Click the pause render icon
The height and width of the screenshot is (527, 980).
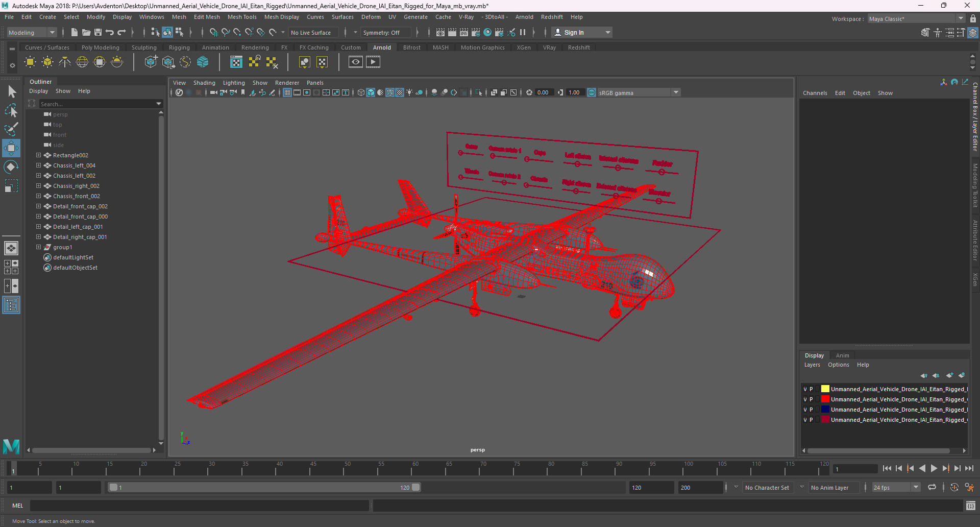[x=523, y=32]
